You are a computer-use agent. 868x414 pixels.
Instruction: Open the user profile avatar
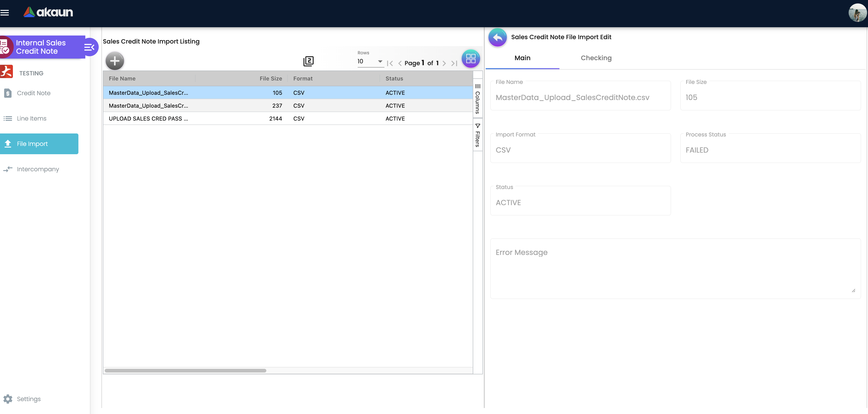click(x=857, y=13)
